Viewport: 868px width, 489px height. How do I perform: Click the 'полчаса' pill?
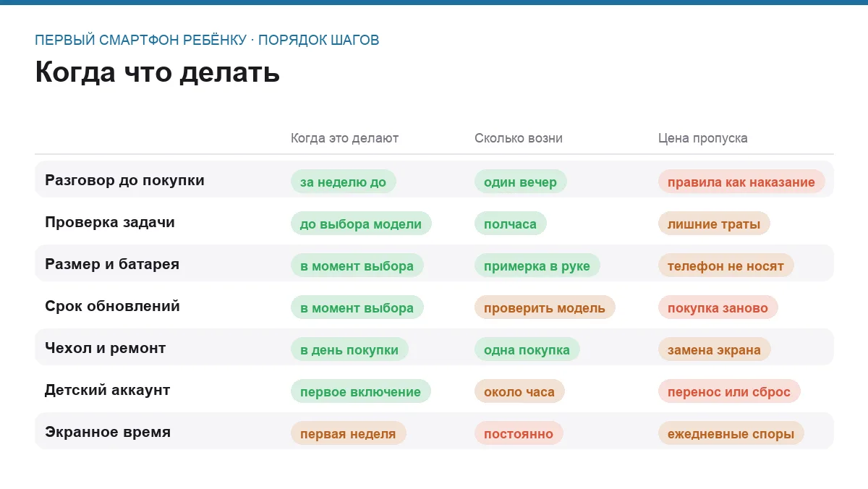point(511,224)
